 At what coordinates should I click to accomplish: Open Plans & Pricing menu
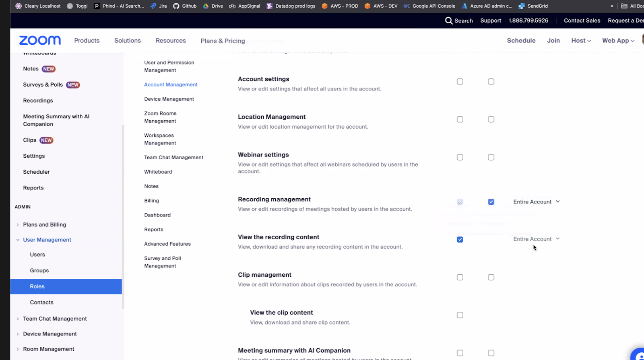[x=223, y=41]
